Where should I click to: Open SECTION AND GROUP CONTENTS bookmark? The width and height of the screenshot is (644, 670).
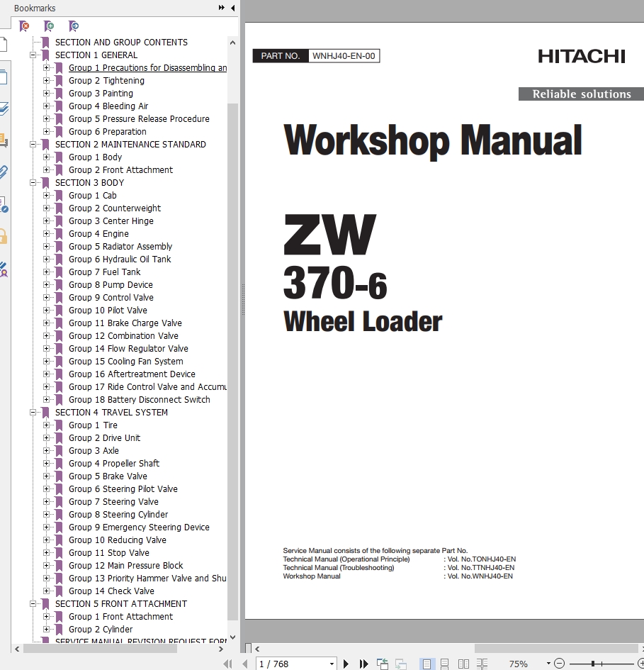[121, 43]
